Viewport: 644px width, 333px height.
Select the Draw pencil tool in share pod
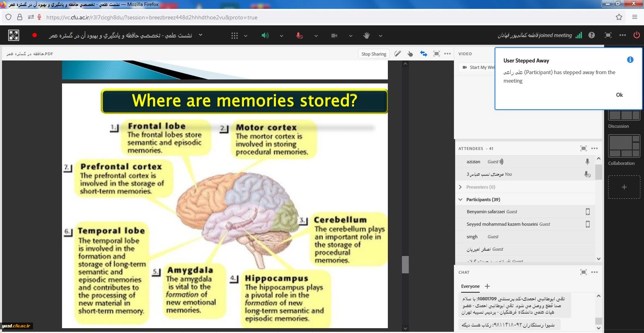pyautogui.click(x=398, y=54)
